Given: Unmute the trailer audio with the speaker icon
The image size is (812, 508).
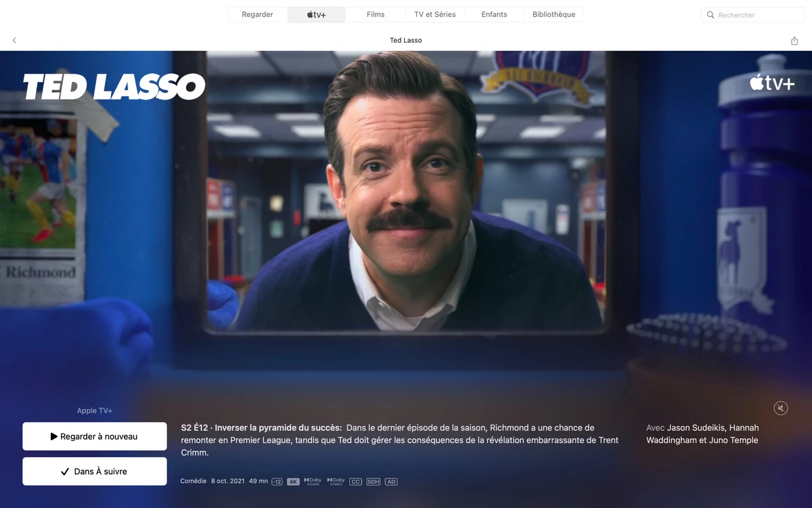Looking at the screenshot, I should coord(781,408).
